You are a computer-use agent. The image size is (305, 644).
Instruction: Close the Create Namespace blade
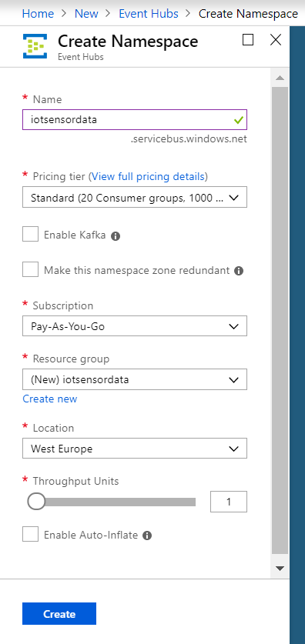pyautogui.click(x=276, y=40)
